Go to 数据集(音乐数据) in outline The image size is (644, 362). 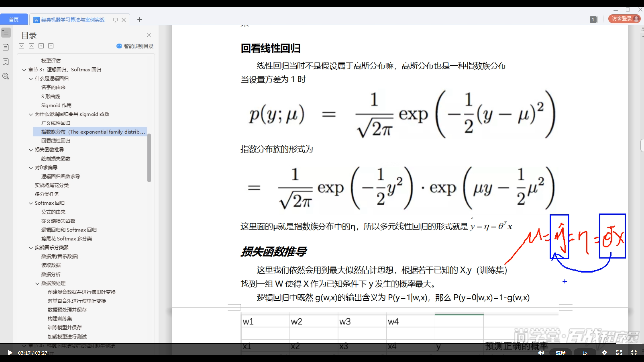coord(60,256)
